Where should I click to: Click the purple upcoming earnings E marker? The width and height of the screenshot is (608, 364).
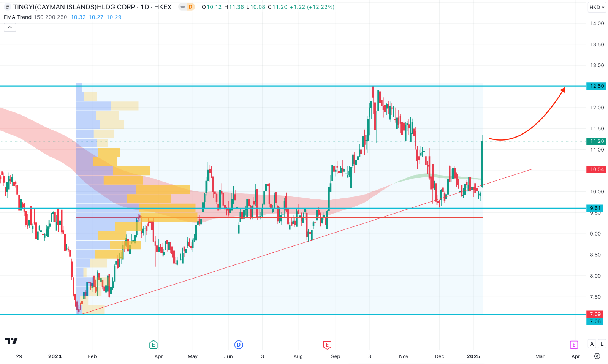tap(574, 345)
